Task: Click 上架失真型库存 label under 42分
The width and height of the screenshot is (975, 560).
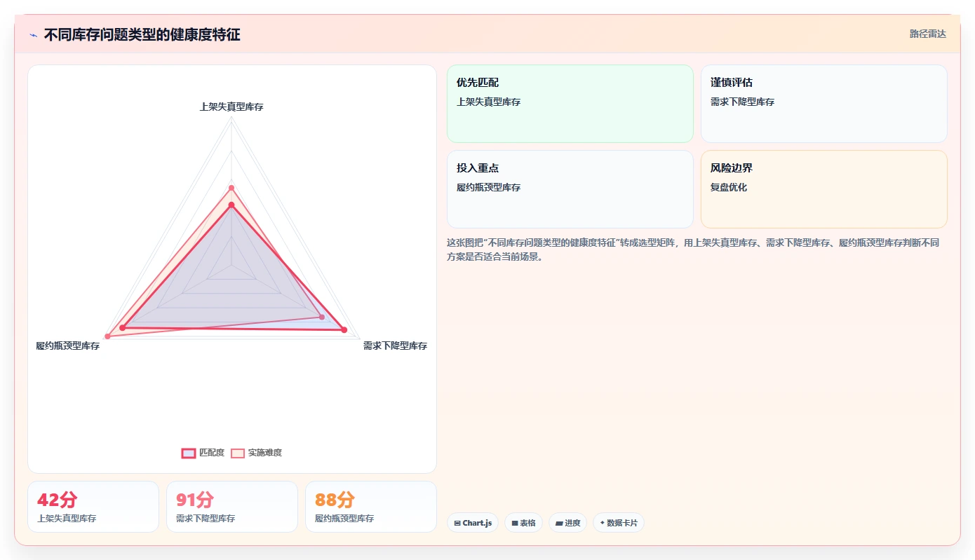Action: coord(67,519)
